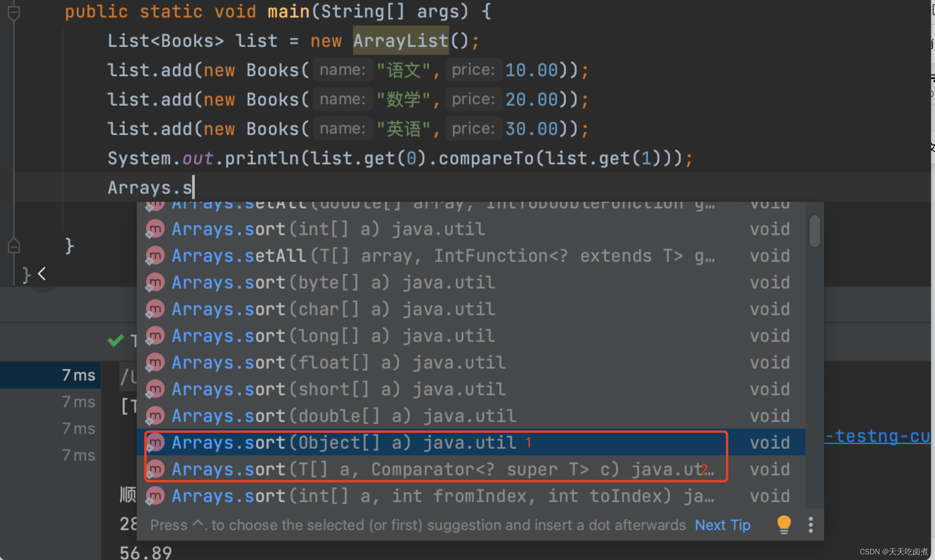Place cursor after Arrays.s in editor

[193, 187]
